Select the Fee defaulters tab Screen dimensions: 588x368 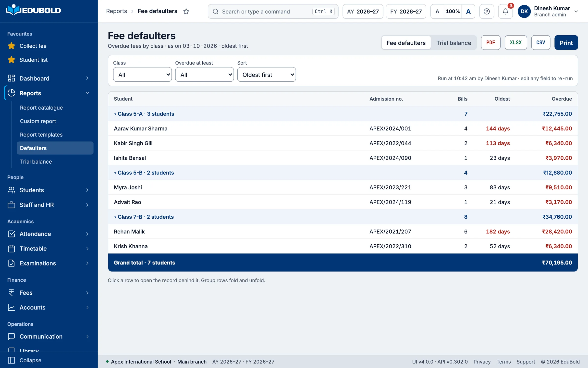(406, 43)
